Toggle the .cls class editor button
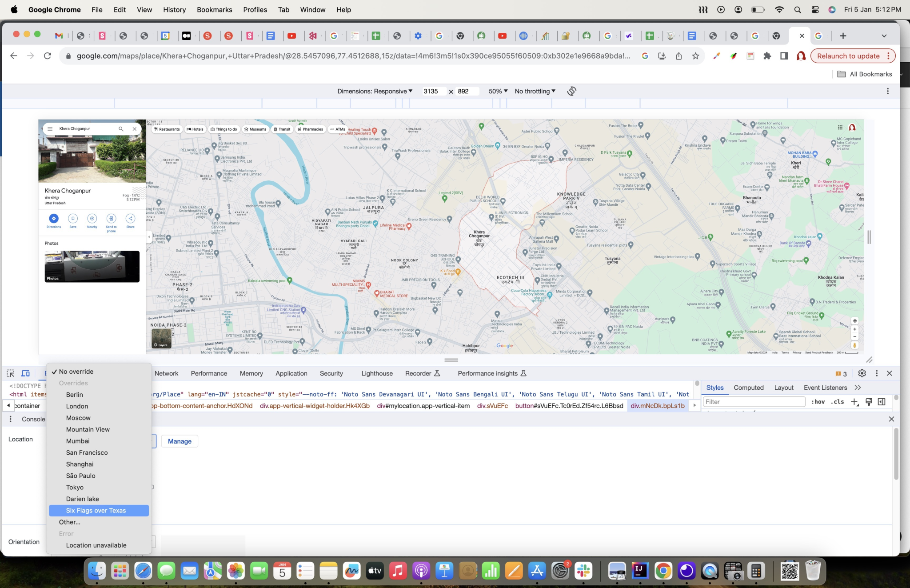This screenshot has height=588, width=910. (x=837, y=402)
